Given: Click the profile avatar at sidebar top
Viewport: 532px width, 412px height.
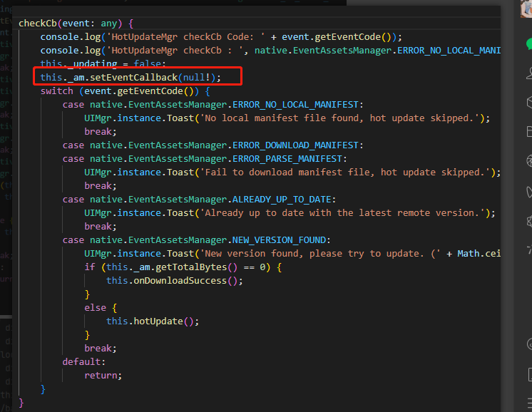Looking at the screenshot, I should click(x=526, y=9).
